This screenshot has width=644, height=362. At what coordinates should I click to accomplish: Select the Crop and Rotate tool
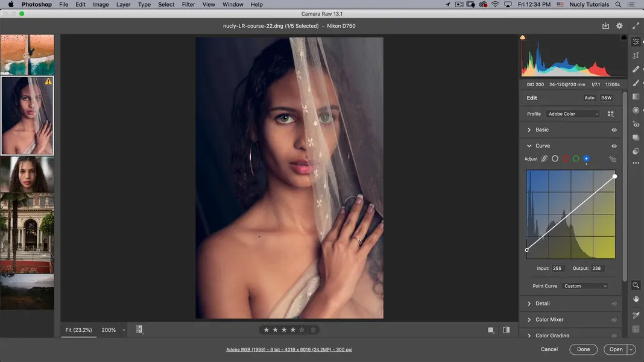[x=636, y=55]
